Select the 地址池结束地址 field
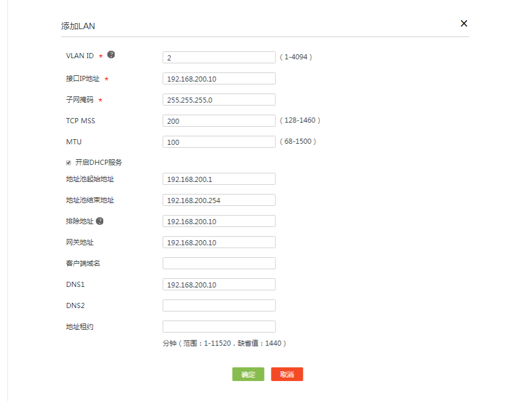Viewport: 532px width, 401px height. pyautogui.click(x=219, y=200)
